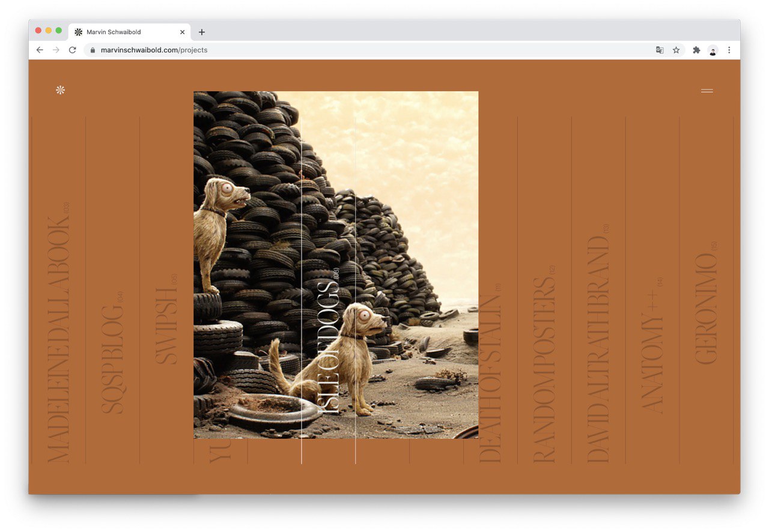Reload the current page

tap(72, 50)
